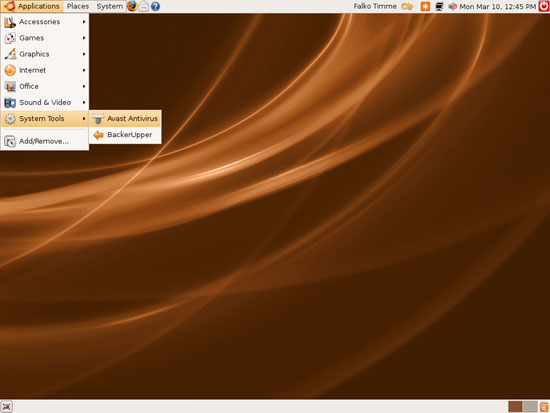Launch BackerUpper from the submenu
The height and width of the screenshot is (413, 550).
[125, 135]
